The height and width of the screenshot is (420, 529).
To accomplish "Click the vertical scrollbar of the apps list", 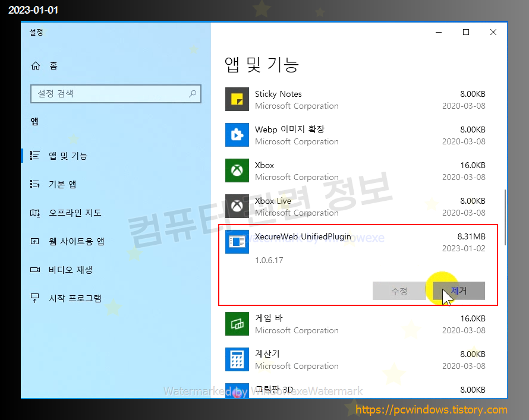I will (505, 217).
